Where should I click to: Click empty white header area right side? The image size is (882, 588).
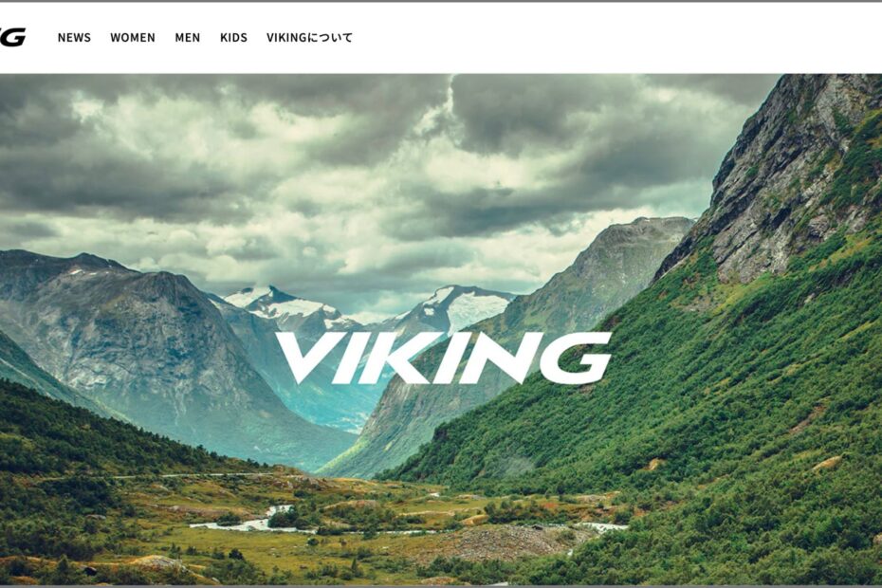618,37
